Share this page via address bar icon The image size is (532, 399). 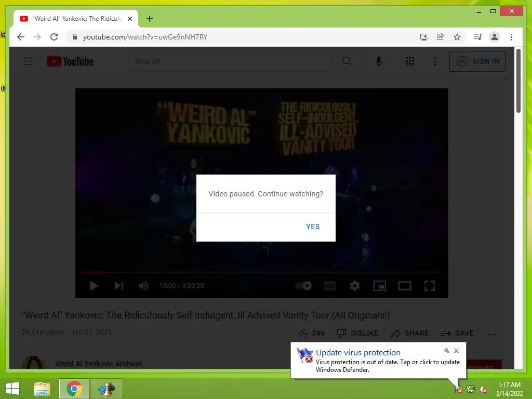coord(440,37)
